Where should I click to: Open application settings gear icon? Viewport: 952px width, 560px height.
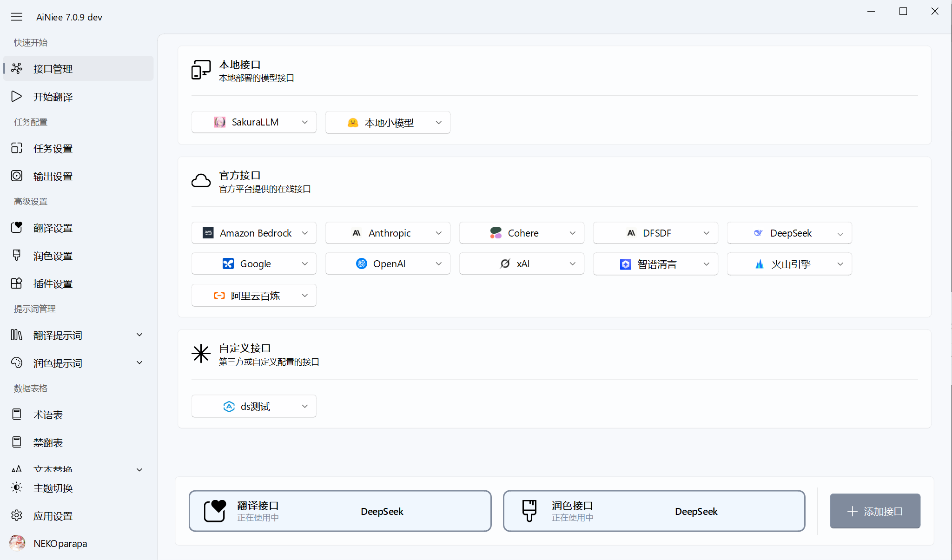17,516
